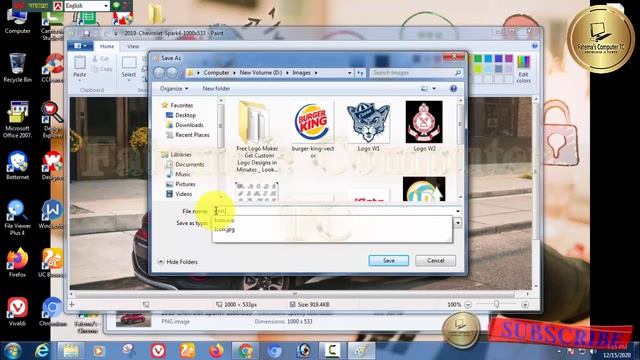640x360 pixels.
Task: Open the view options dropdown arrow
Action: pyautogui.click(x=434, y=89)
